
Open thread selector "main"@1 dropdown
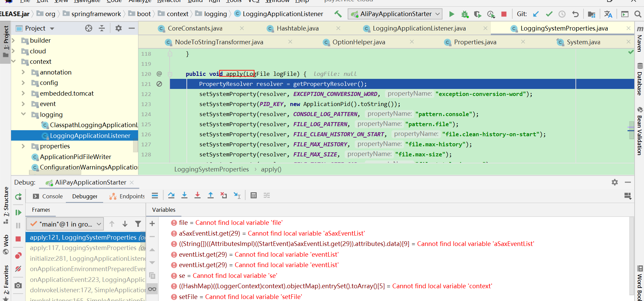click(65, 224)
